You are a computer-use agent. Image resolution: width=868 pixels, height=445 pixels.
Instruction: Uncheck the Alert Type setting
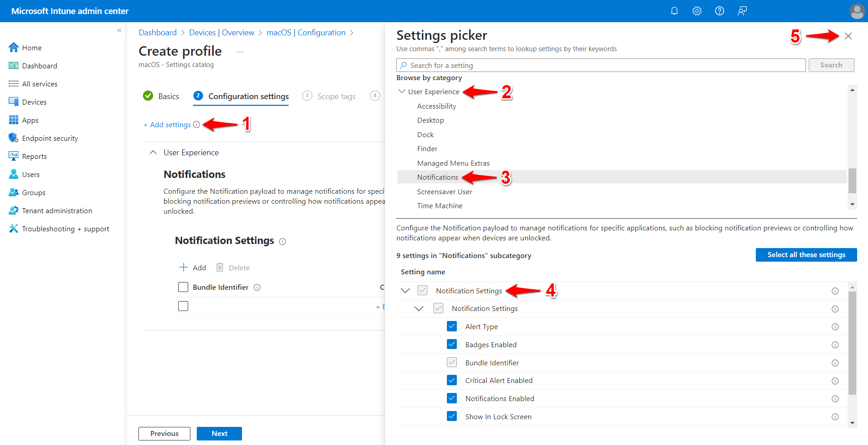[x=452, y=326]
